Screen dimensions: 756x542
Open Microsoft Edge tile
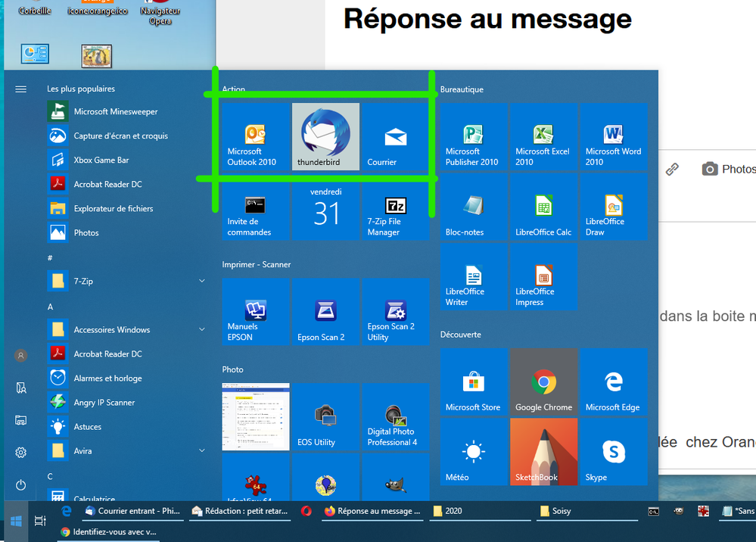pyautogui.click(x=614, y=382)
